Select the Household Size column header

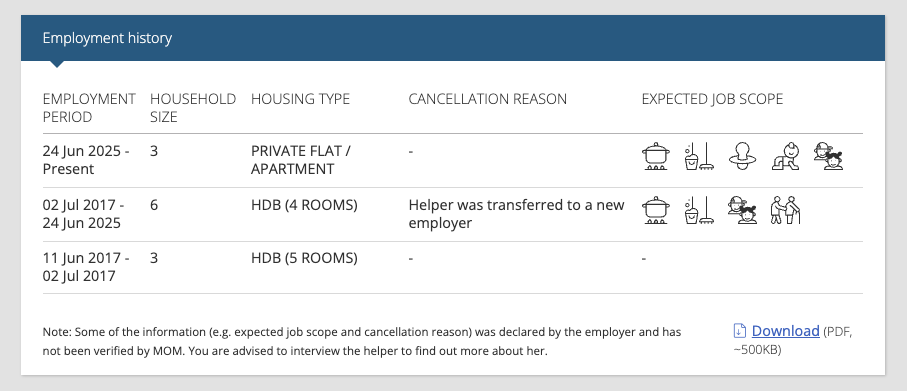pos(193,108)
